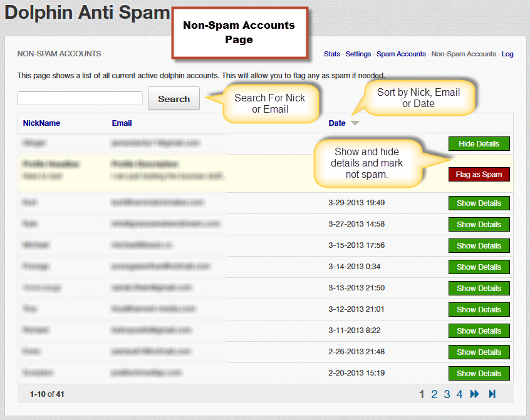Click the date 2-20-2013 15:19
This screenshot has width=530, height=420.
click(356, 372)
